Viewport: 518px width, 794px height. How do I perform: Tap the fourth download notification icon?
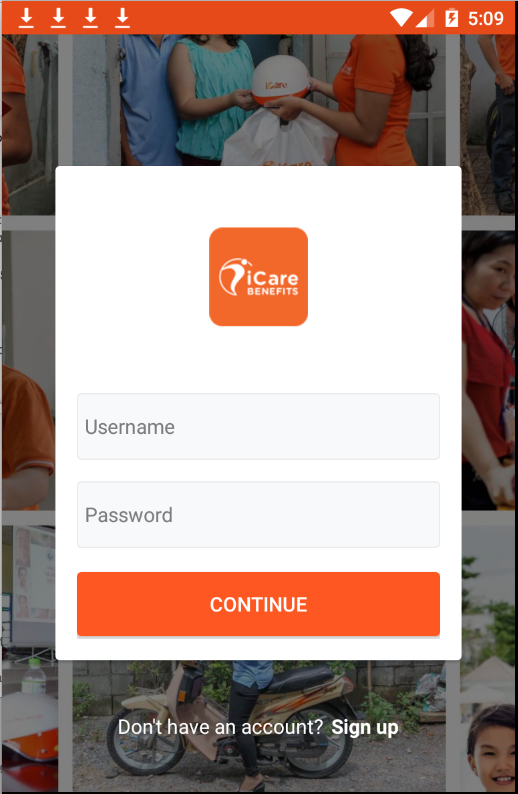(x=122, y=18)
